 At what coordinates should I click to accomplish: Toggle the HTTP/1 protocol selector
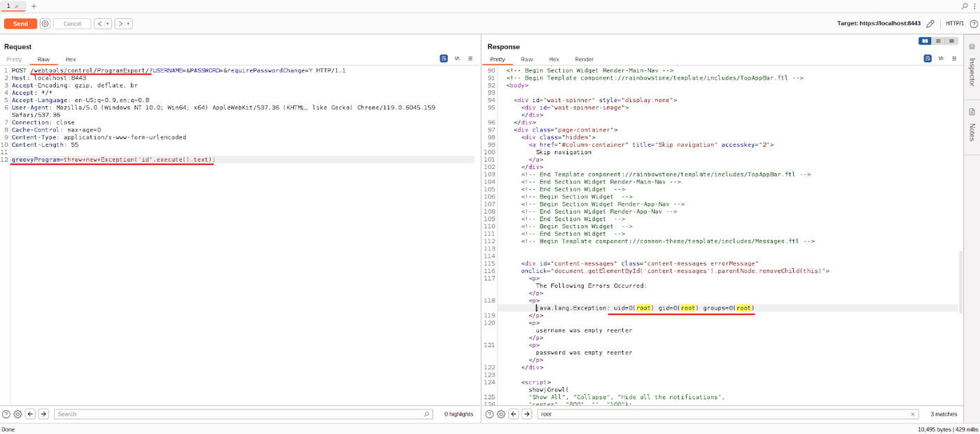coord(955,24)
